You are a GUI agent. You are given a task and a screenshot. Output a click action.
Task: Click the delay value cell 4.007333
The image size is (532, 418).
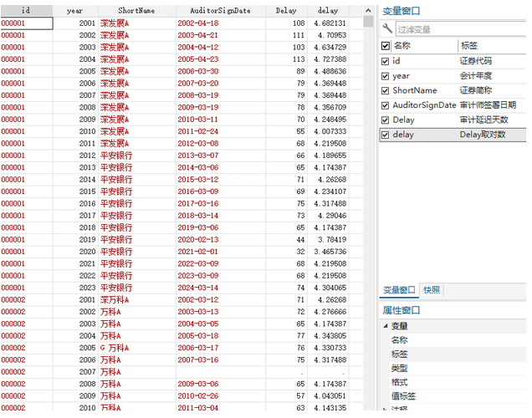328,131
